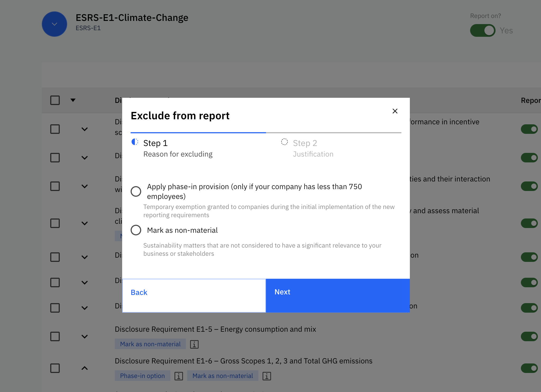Open select-all dropdown arrow in table header
This screenshot has width=541, height=392.
pos(73,100)
